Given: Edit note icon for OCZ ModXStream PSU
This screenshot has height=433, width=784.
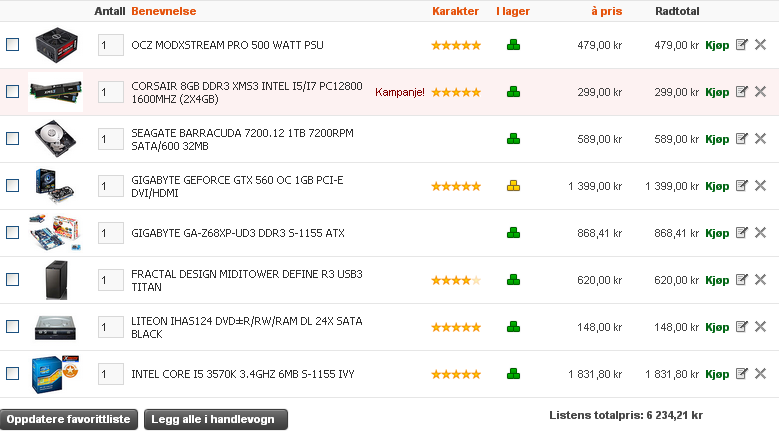Looking at the screenshot, I should pyautogui.click(x=742, y=44).
